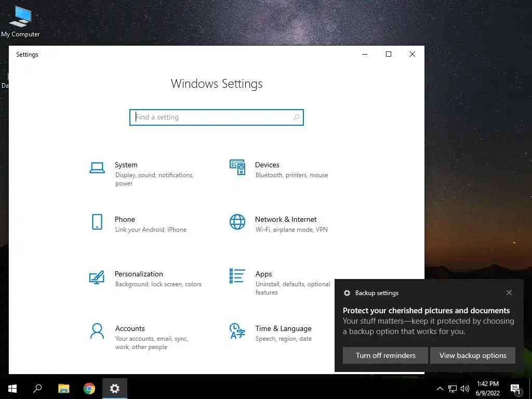Launch Google Chrome from taskbar
The height and width of the screenshot is (399, 532).
89,389
